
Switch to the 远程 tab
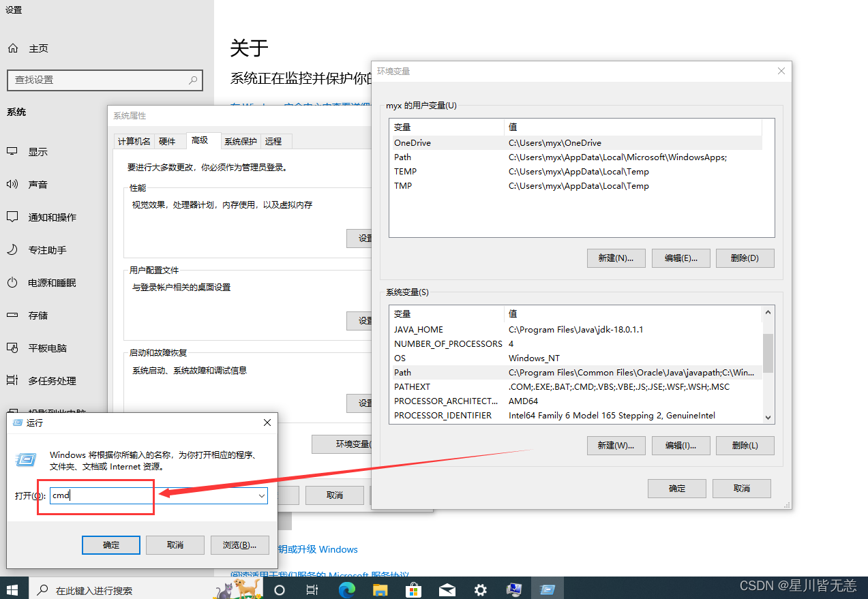pyautogui.click(x=273, y=141)
